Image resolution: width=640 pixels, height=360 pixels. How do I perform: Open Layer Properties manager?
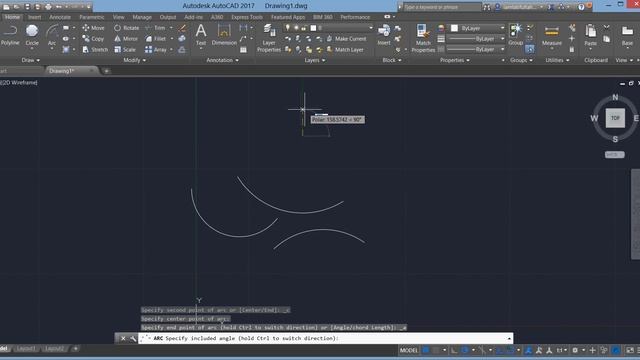point(269,38)
